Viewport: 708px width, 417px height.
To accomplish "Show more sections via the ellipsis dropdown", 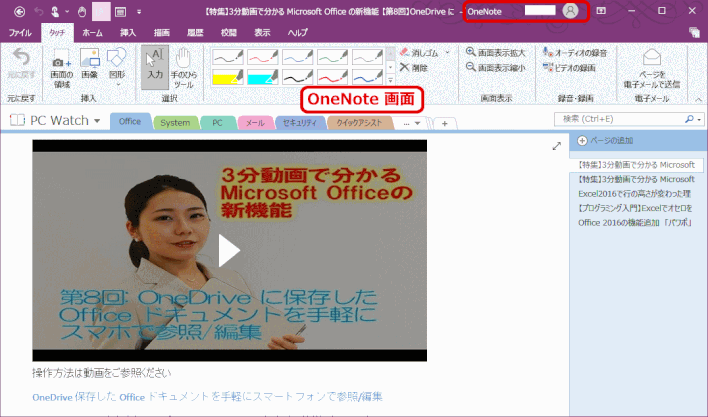I will (412, 123).
